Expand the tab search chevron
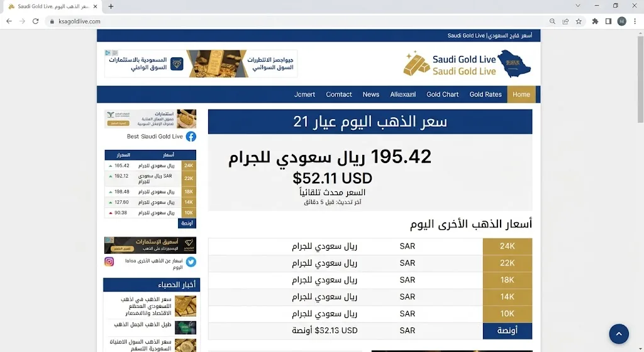Image resolution: width=644 pixels, height=352 pixels. (578, 6)
